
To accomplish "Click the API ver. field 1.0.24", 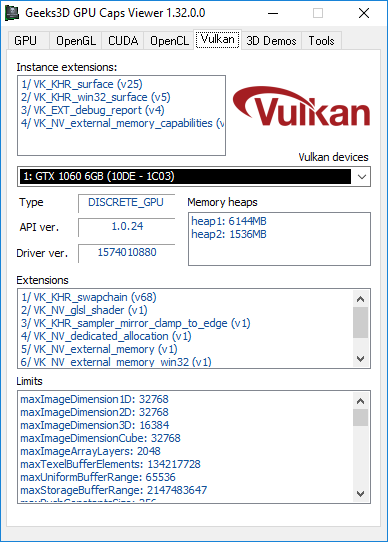I will (126, 227).
